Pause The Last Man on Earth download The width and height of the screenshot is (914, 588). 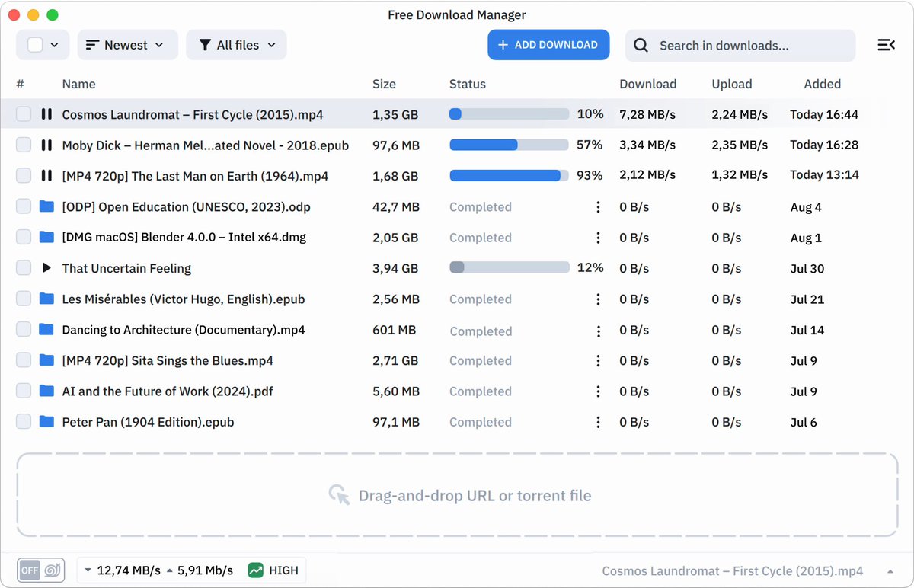tap(46, 176)
